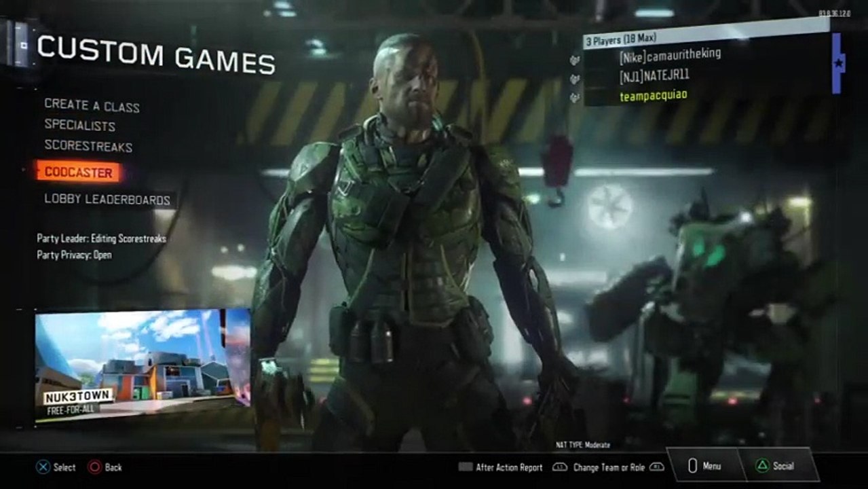Screen dimensions: 868x489
Task: Click the Back label
Action: click(x=113, y=467)
